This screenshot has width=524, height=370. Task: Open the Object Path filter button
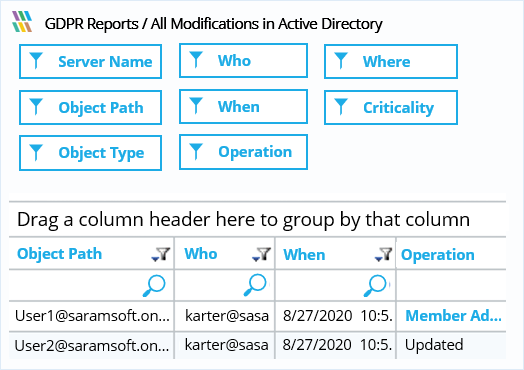click(91, 107)
